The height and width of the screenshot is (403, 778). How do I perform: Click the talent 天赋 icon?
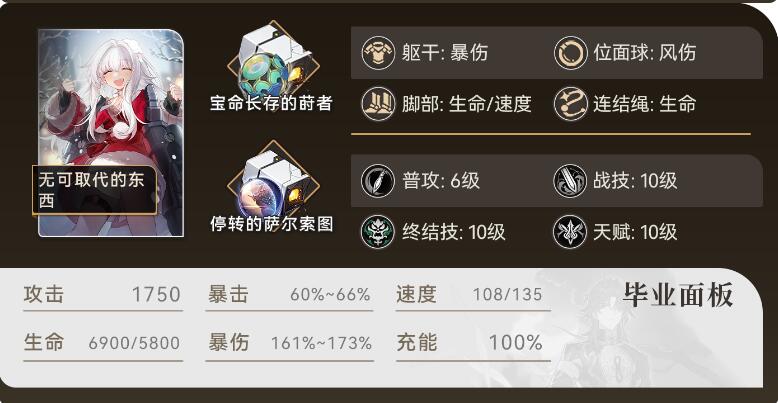[571, 232]
